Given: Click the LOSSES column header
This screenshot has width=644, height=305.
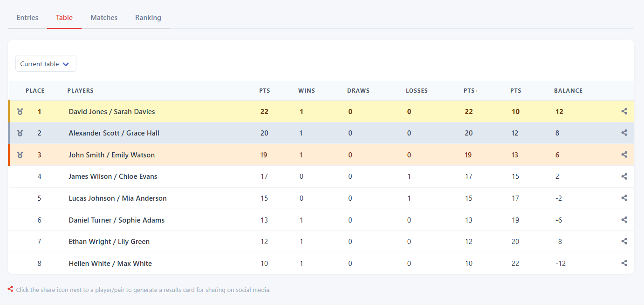Looking at the screenshot, I should (x=417, y=91).
